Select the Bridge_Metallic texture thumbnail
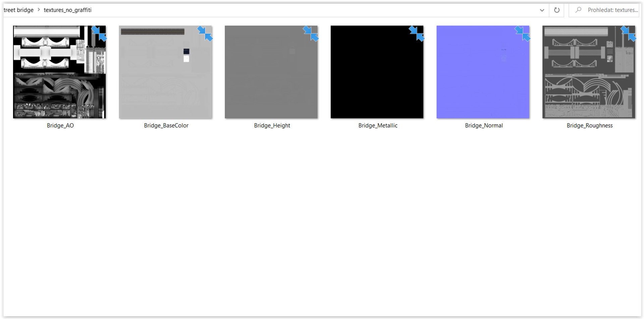The height and width of the screenshot is (319, 644). point(377,72)
